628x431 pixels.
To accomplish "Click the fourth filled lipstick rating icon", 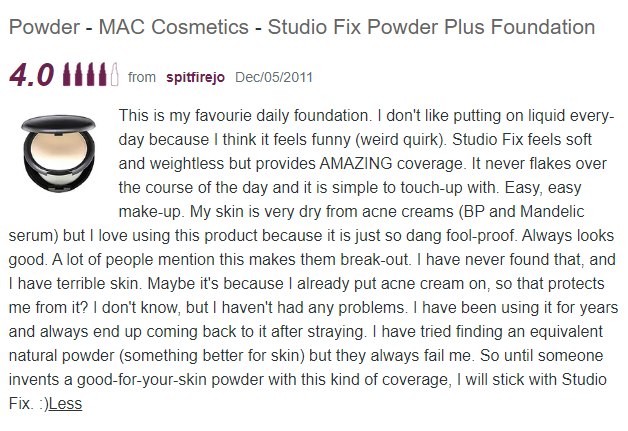I will pos(103,74).
